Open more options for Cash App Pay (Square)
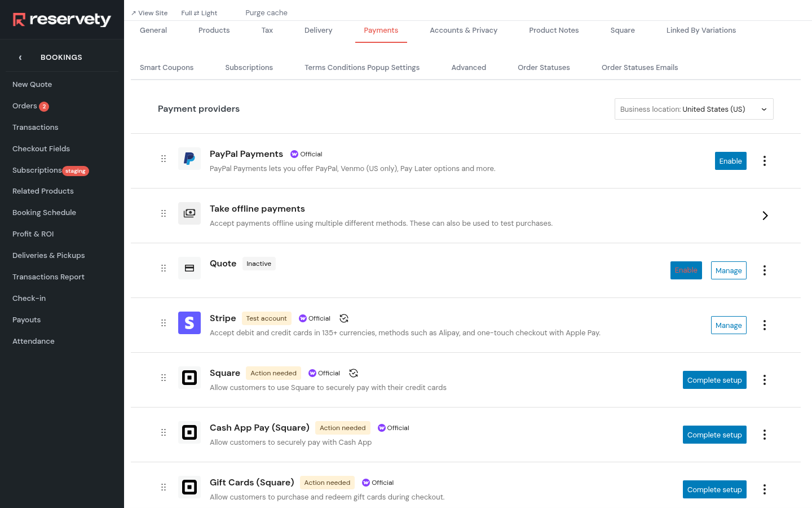The height and width of the screenshot is (508, 812). (765, 435)
